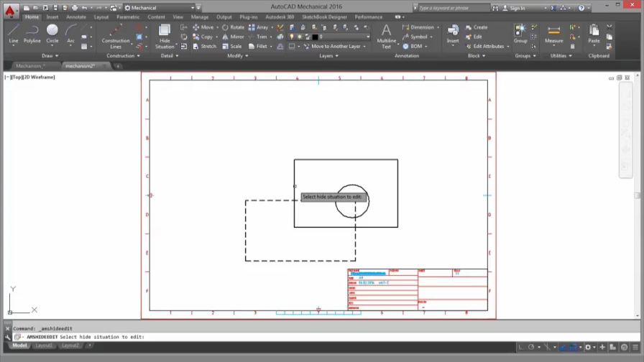
Task: Select the Line tool
Action: tap(13, 34)
